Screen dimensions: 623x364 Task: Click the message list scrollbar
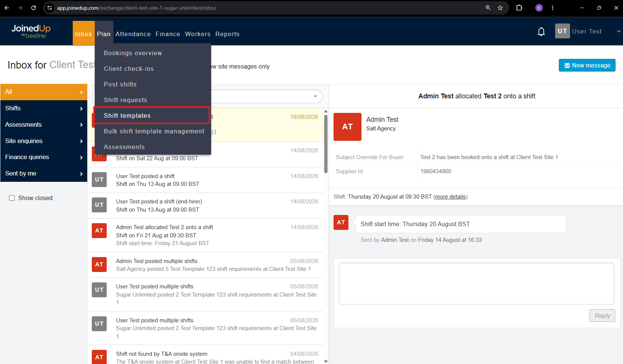click(x=326, y=144)
